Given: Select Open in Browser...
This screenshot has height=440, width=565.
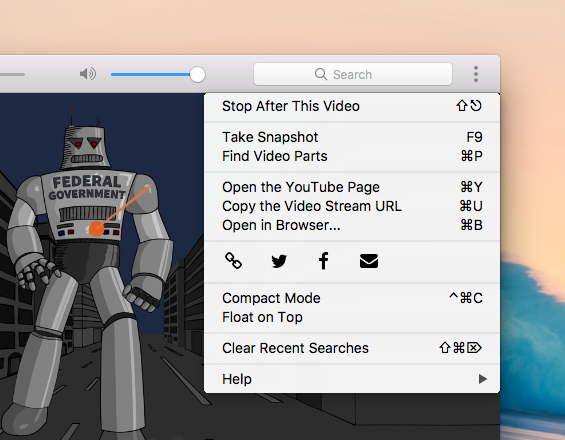Looking at the screenshot, I should click(x=352, y=225).
